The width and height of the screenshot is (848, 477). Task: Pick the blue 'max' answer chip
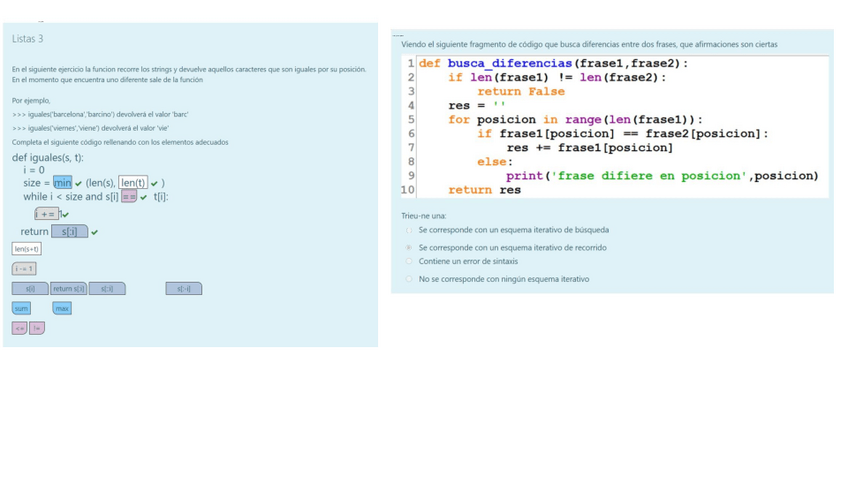(x=62, y=309)
